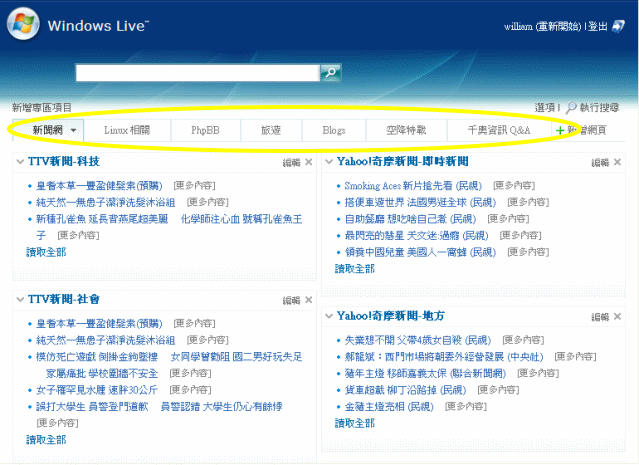Edit the TTV新聞-社會 module

tap(291, 300)
